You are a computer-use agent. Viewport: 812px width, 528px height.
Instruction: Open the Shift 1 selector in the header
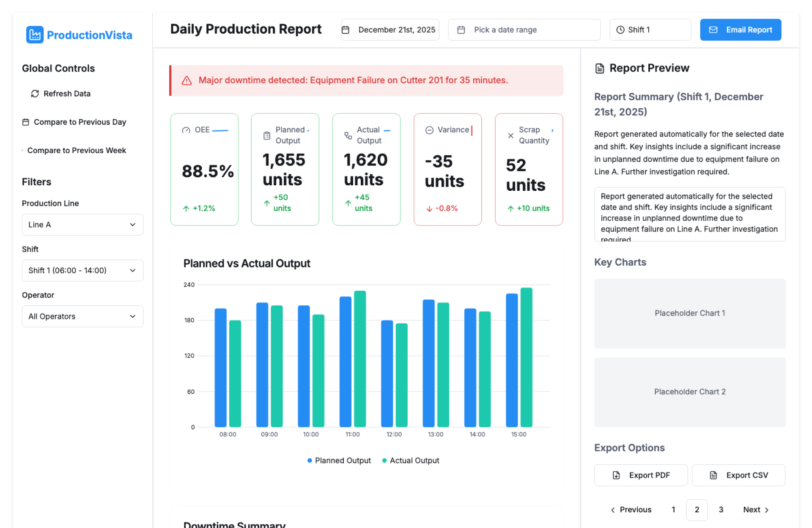[x=650, y=30]
